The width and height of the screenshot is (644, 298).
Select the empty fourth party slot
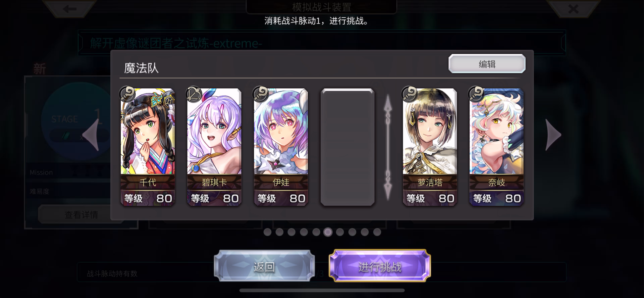(x=347, y=147)
